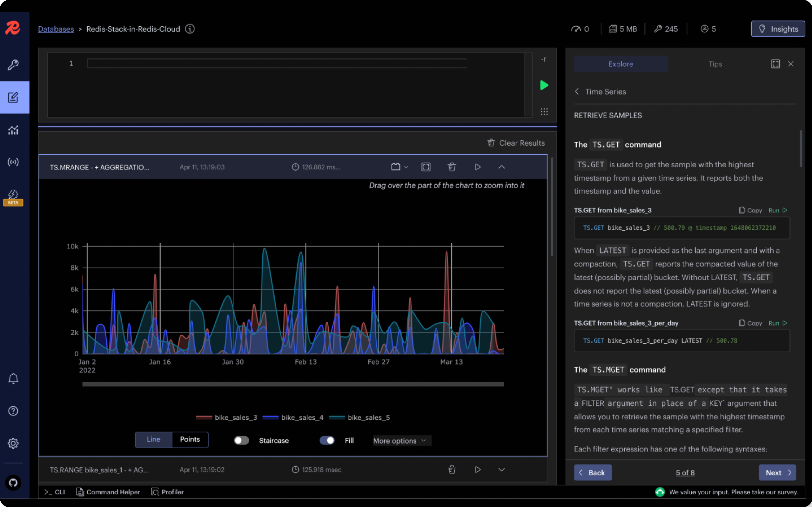812x507 pixels.
Task: Open the help question mark icon
Action: click(x=13, y=411)
